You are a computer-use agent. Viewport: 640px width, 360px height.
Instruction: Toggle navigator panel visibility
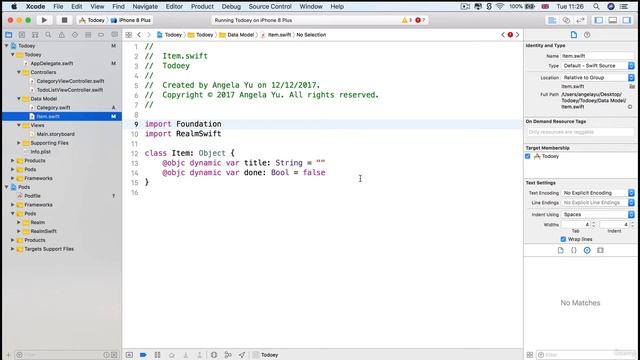[x=599, y=20]
